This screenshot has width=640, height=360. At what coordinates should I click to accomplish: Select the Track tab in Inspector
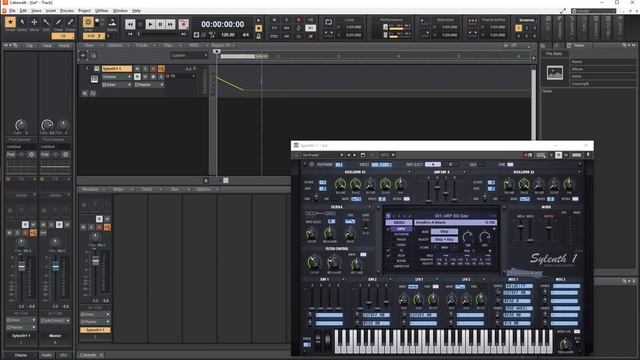click(47, 46)
